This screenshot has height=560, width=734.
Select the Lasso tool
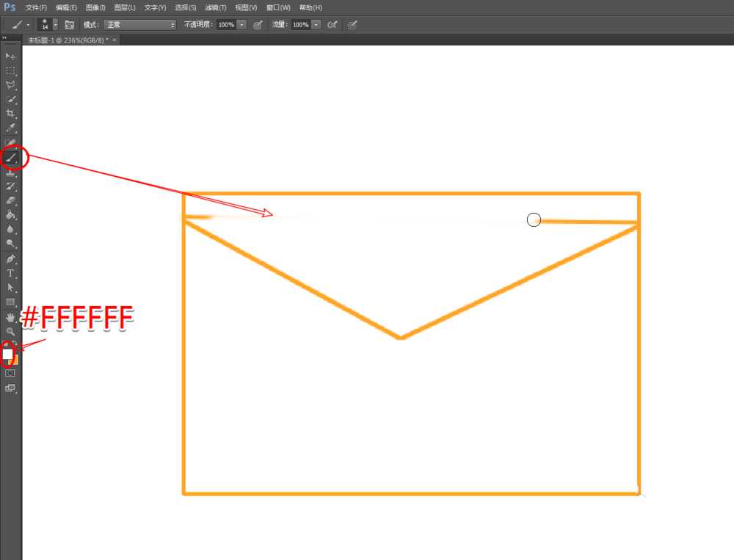tap(10, 84)
